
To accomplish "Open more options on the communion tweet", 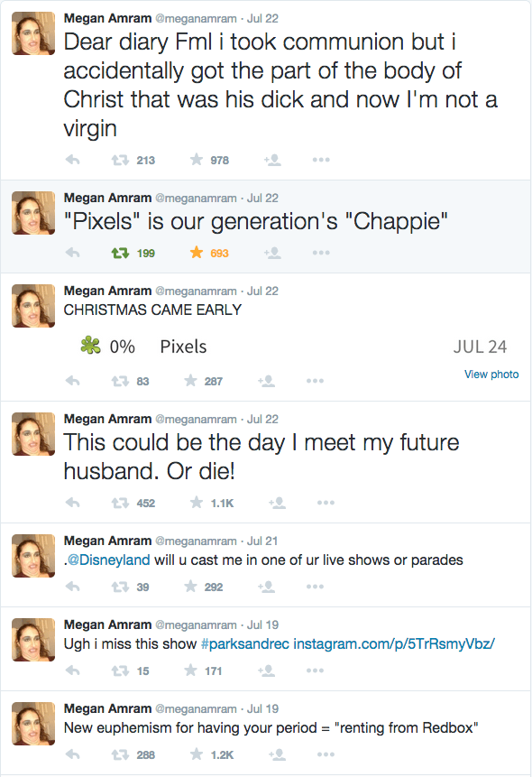I will pyautogui.click(x=321, y=159).
